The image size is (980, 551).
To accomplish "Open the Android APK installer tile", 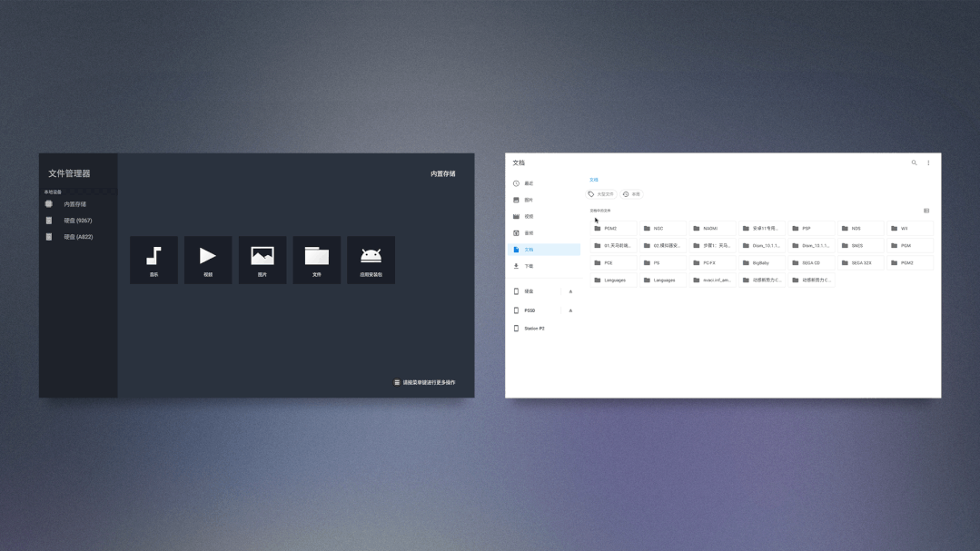I will [371, 260].
